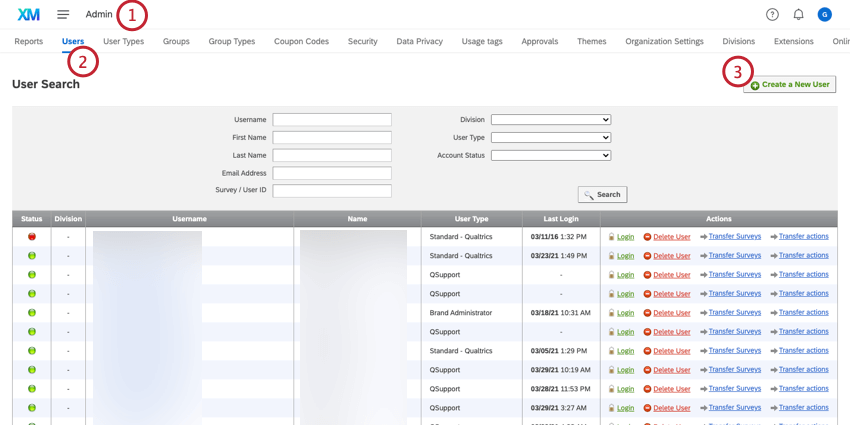Click the Delete User icon in first row
The height and width of the screenshot is (425, 850).
(x=647, y=237)
